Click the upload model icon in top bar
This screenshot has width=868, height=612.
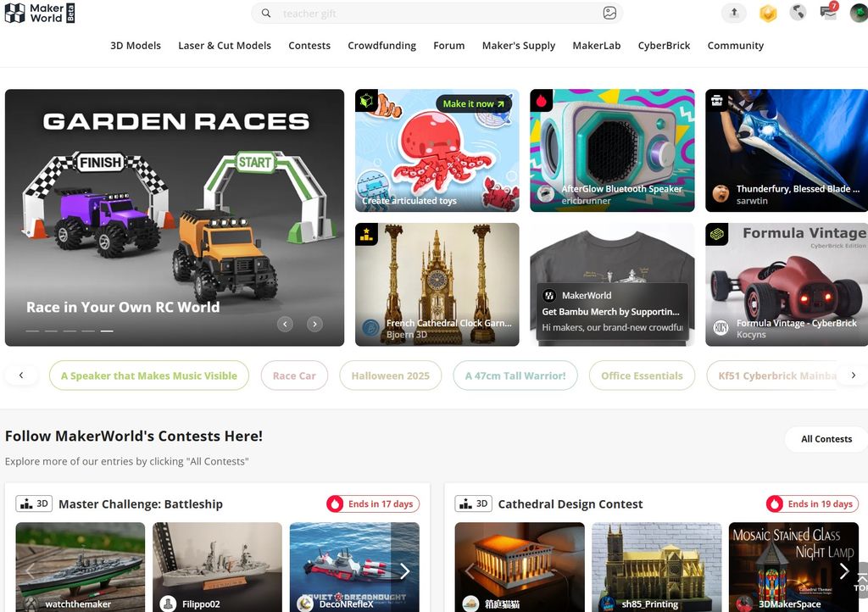tap(734, 13)
